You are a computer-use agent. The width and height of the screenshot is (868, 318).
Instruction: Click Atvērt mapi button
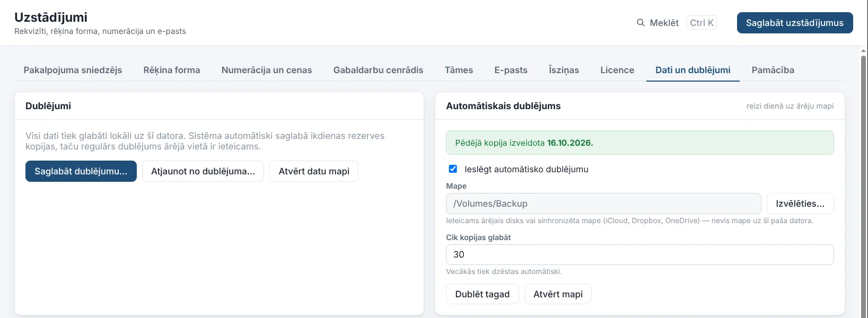(x=558, y=294)
